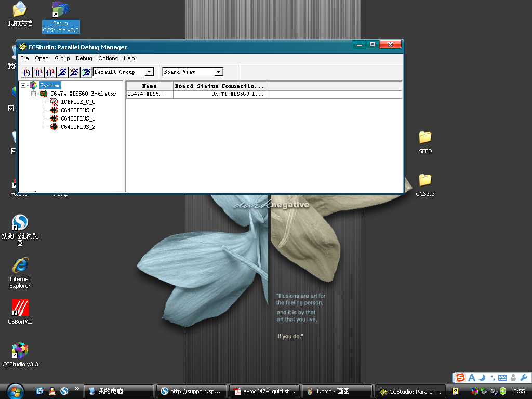This screenshot has height=399, width=532.
Task: Collapse the System tree node
Action: click(x=23, y=86)
